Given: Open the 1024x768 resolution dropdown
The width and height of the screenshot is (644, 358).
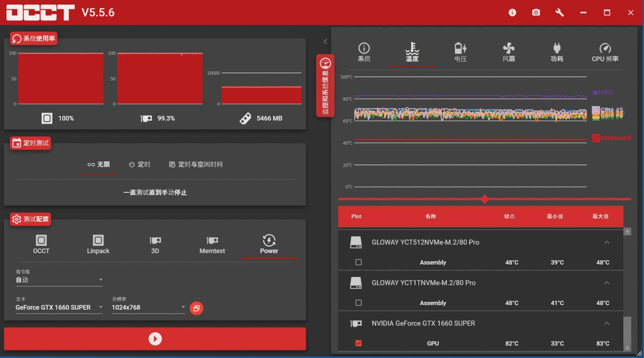Looking at the screenshot, I should 148,307.
